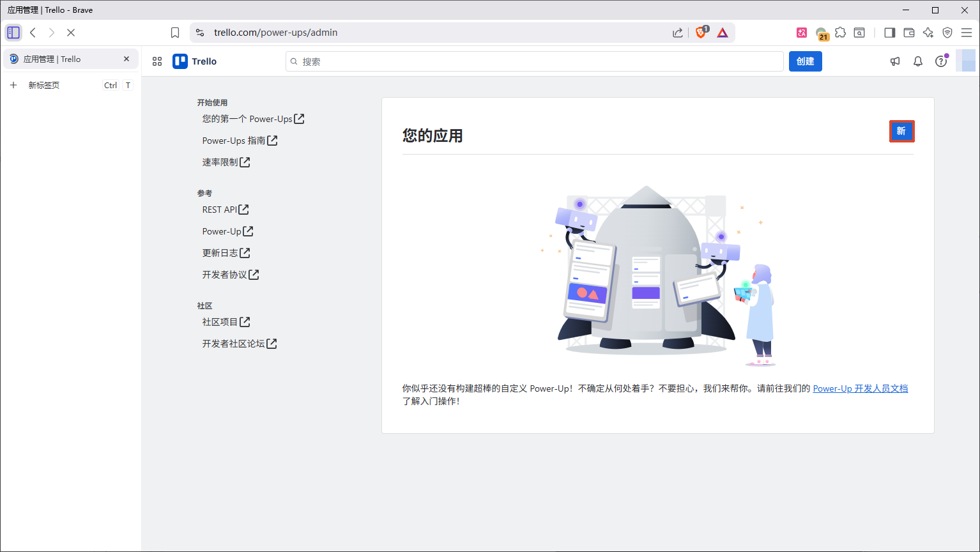Screen dimensions: 980x552
Task: Show the browser side panel
Action: click(x=889, y=33)
